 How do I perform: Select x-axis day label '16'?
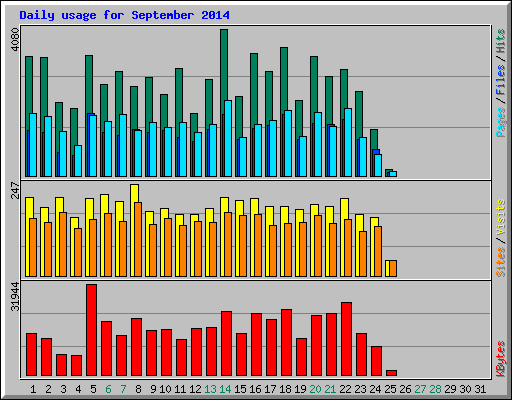255,389
